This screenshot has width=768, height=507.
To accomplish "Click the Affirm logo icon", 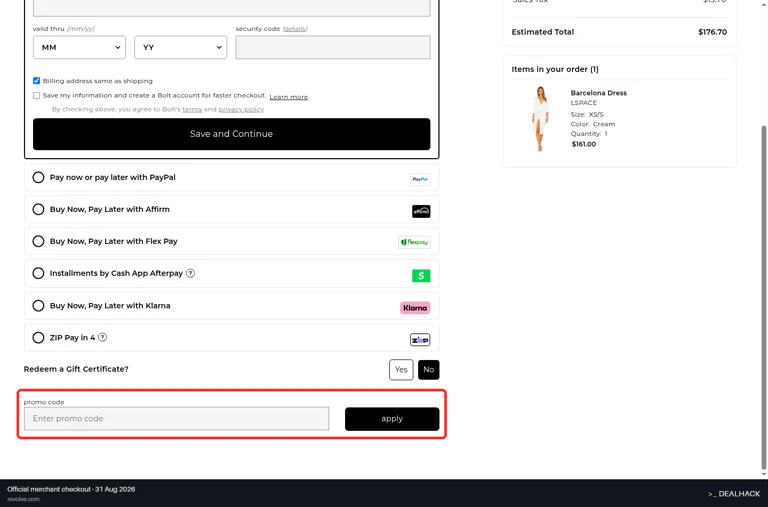I will (421, 211).
